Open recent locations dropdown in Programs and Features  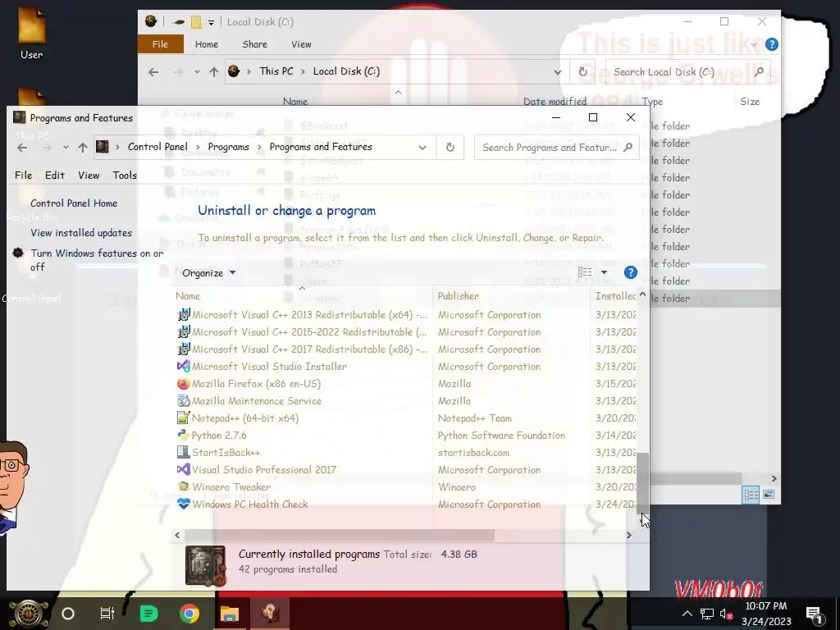66,148
